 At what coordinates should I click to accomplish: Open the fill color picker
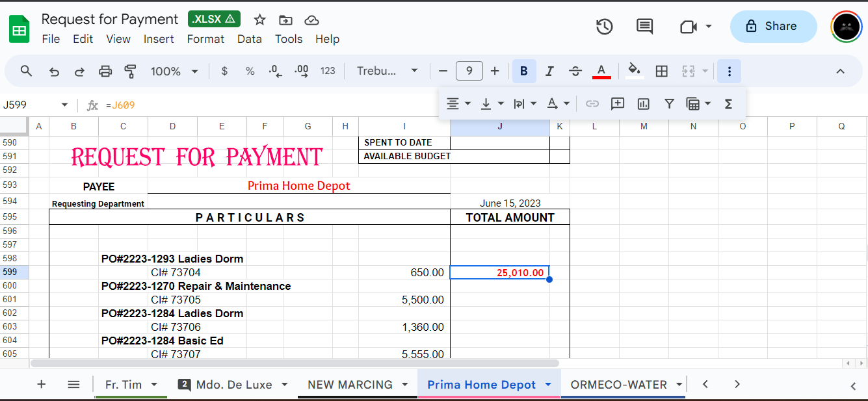pos(635,71)
